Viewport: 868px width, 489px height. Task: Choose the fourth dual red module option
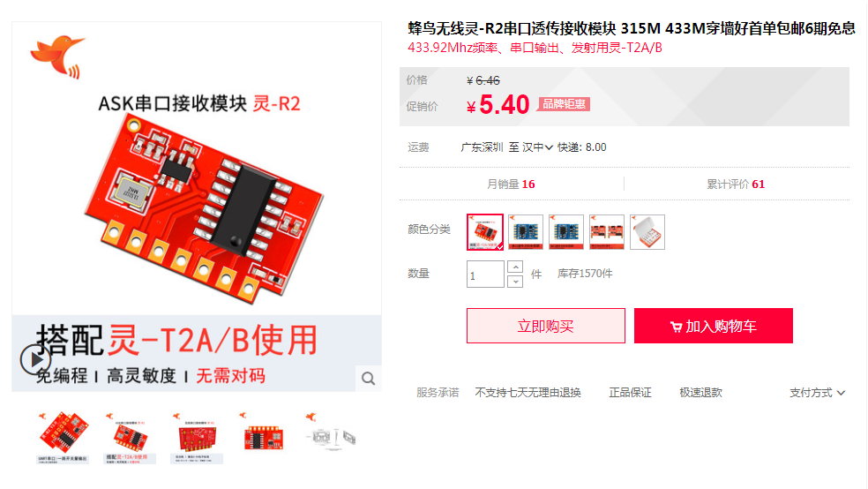[x=607, y=232]
